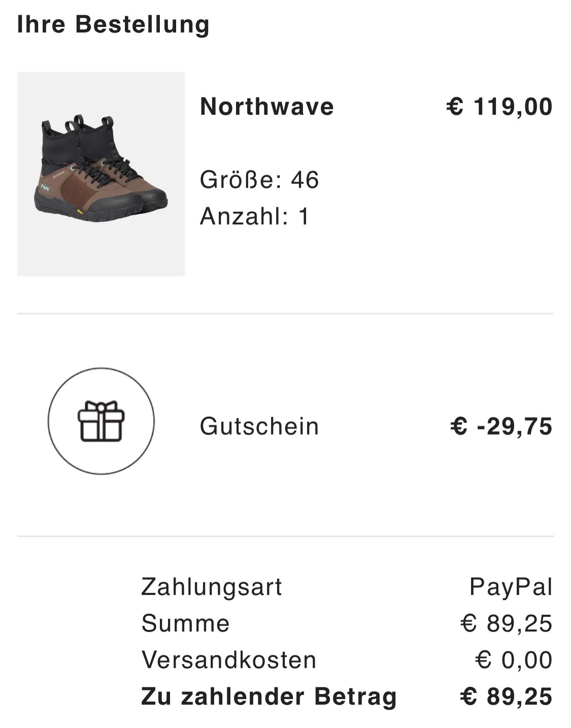Click the Zahlungsart label
The width and height of the screenshot is (571, 728).
click(x=212, y=587)
